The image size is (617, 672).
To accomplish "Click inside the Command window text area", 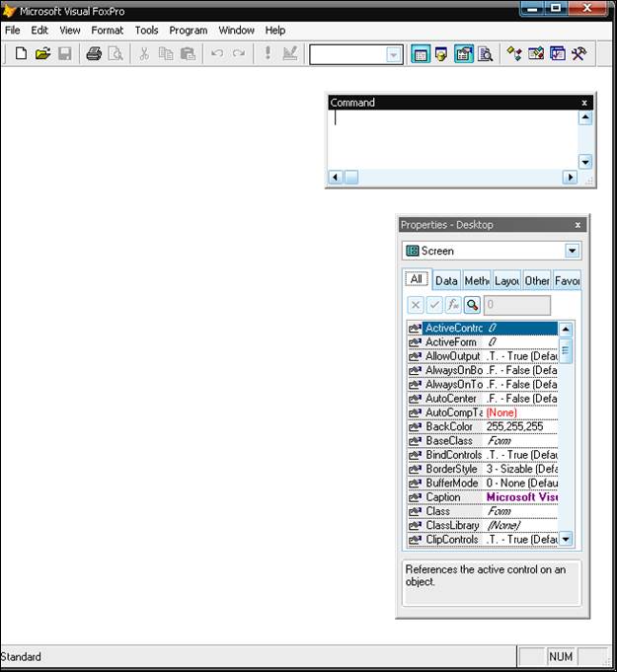I will pyautogui.click(x=453, y=139).
